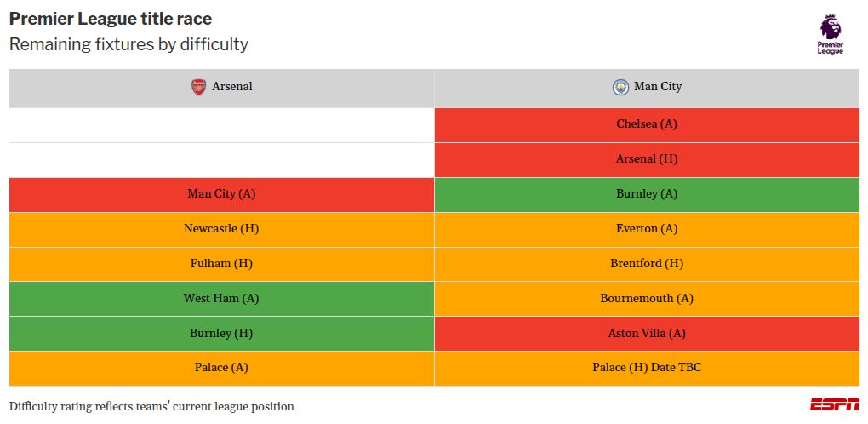868x424 pixels.
Task: Click the ESPN logo
Action: point(834,405)
